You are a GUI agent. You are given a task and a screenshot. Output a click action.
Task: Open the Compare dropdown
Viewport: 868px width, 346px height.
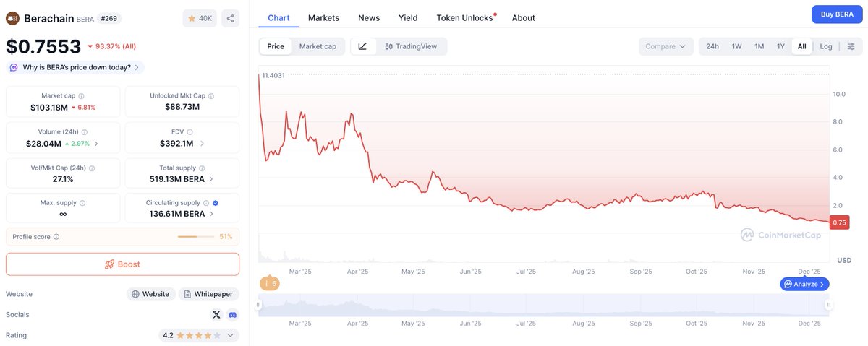pyautogui.click(x=665, y=46)
